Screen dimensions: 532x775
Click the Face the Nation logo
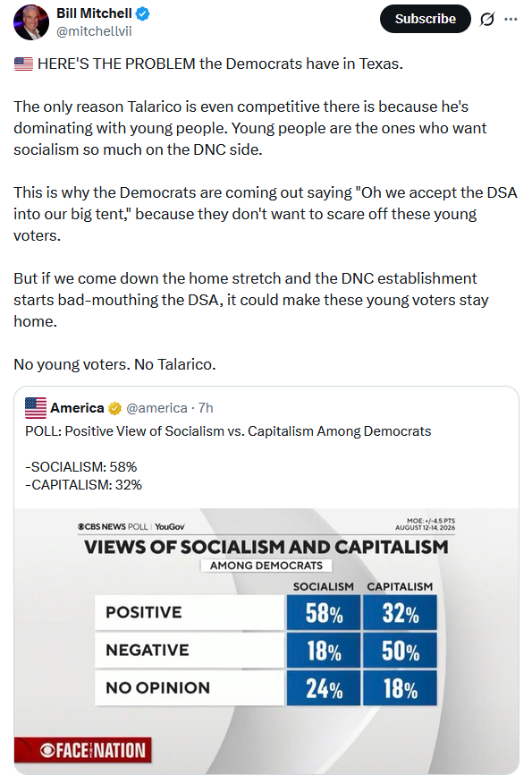tap(83, 750)
